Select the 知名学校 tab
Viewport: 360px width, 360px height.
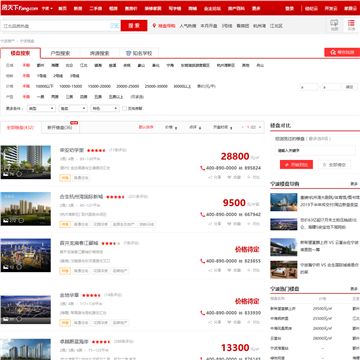(139, 53)
